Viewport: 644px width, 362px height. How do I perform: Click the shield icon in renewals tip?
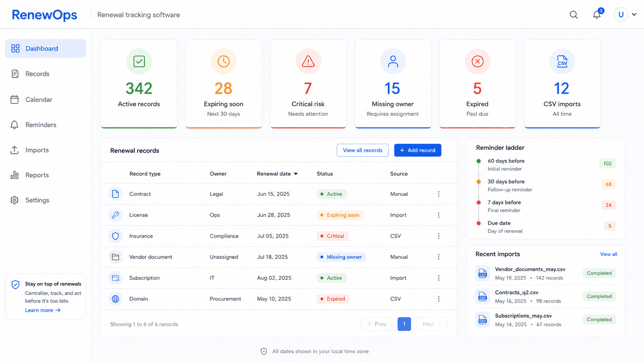pos(15,285)
